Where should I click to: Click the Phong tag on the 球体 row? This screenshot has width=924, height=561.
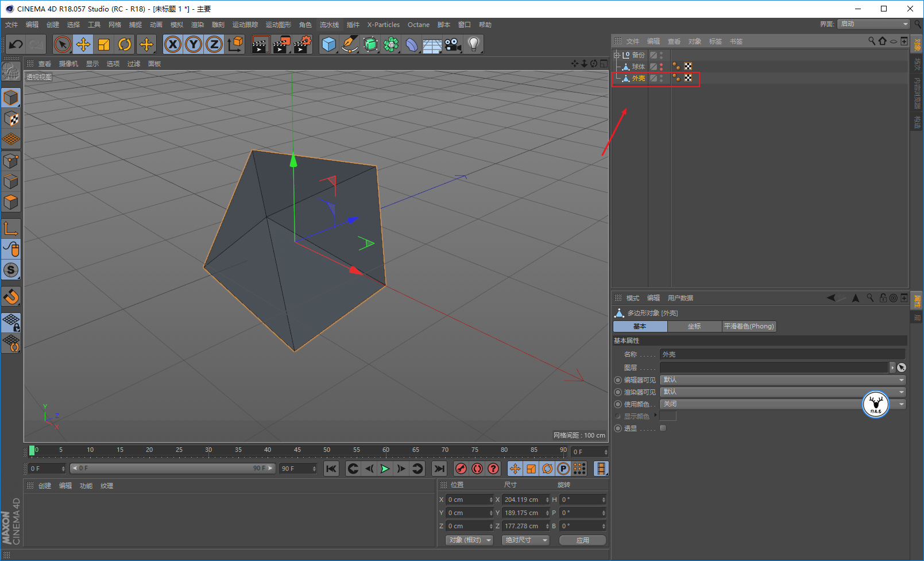click(676, 67)
